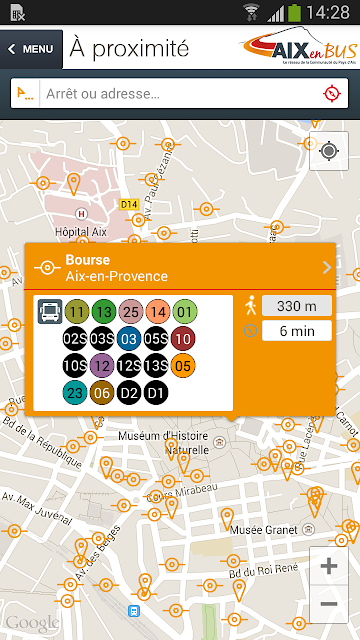
Task: Open Bourse stop details with the chevron
Action: [327, 268]
